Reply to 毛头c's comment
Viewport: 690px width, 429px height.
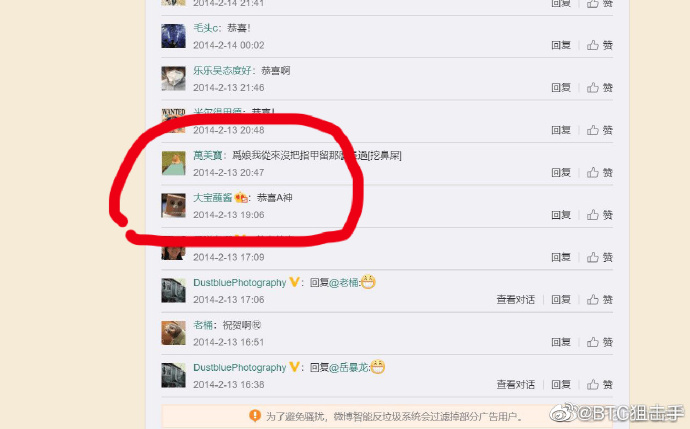pos(561,45)
